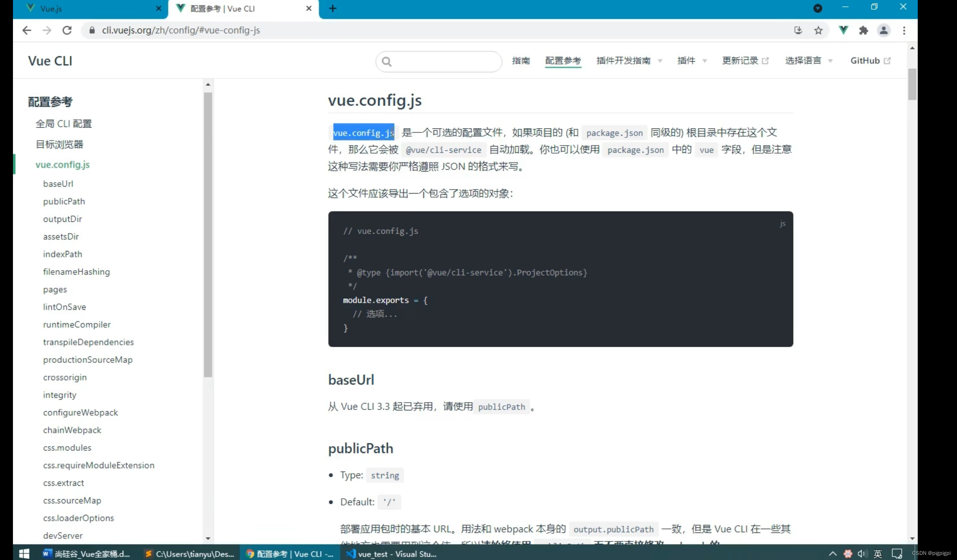This screenshot has height=560, width=957.
Task: Jump to devServer in the sidebar
Action: coord(63,536)
